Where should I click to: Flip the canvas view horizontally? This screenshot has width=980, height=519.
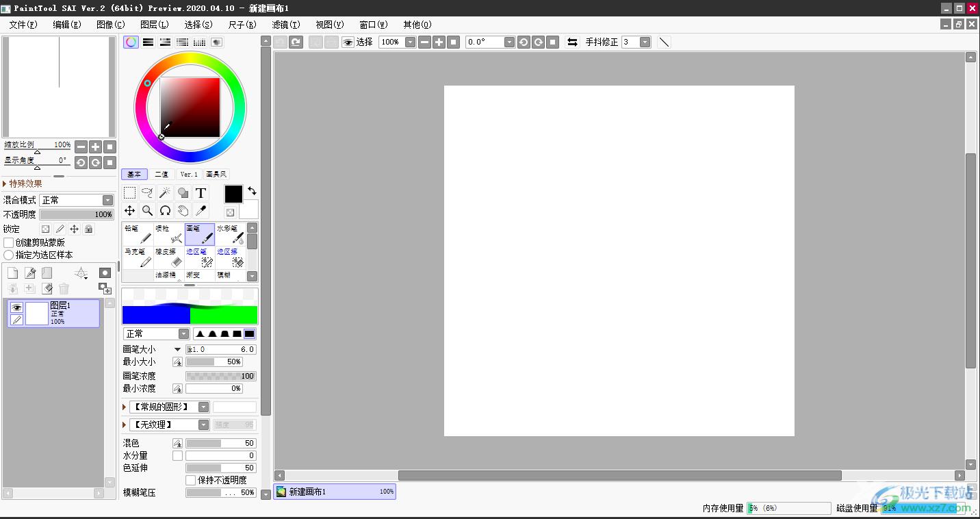572,42
